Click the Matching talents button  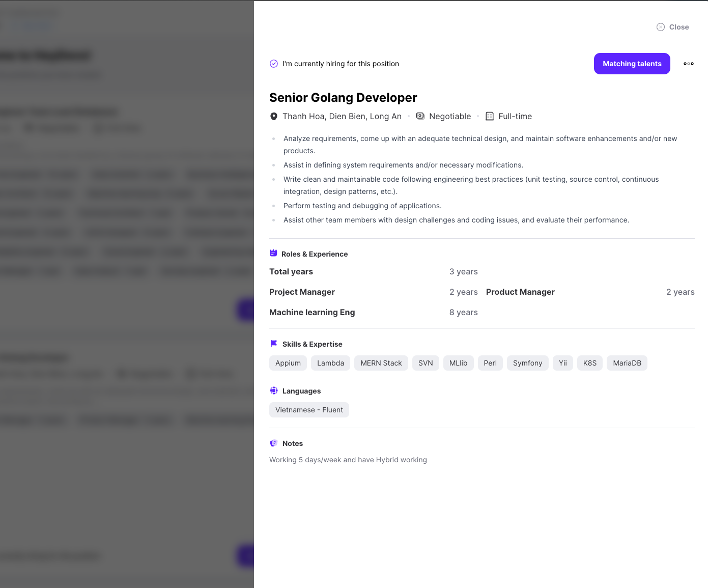(632, 64)
